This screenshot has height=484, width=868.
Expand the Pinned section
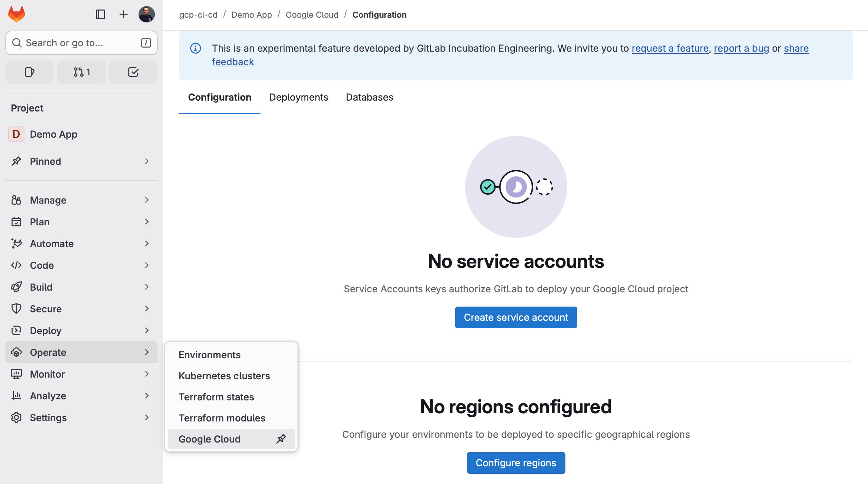click(x=147, y=161)
